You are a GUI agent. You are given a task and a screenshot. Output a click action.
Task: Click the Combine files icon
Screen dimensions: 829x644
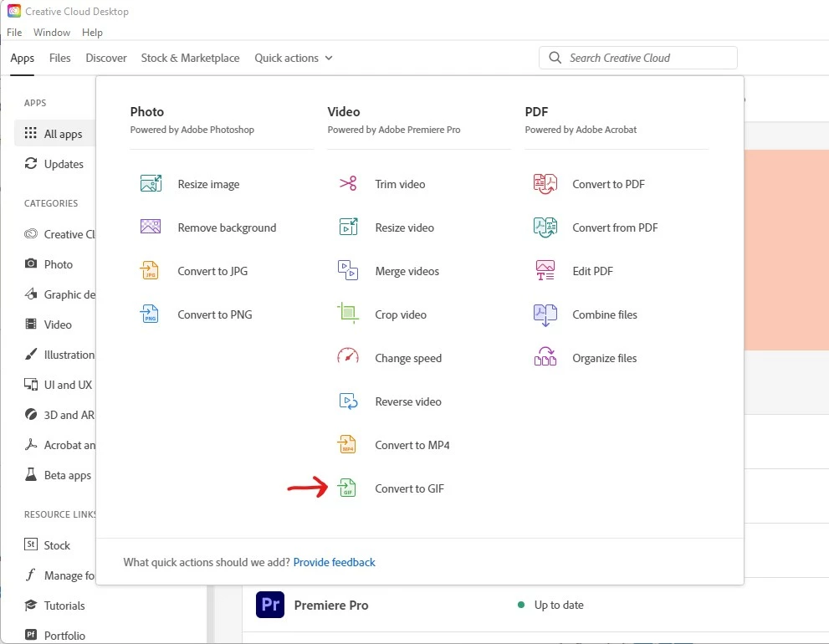coord(545,314)
